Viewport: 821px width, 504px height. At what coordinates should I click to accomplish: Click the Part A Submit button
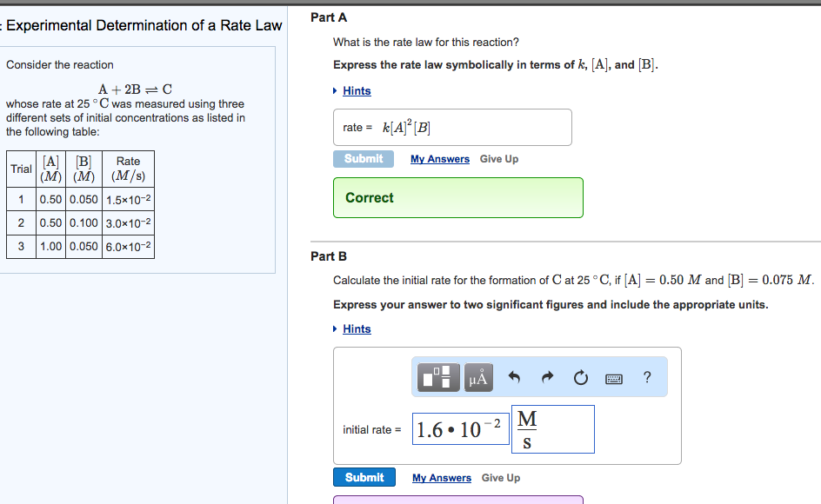(x=364, y=159)
